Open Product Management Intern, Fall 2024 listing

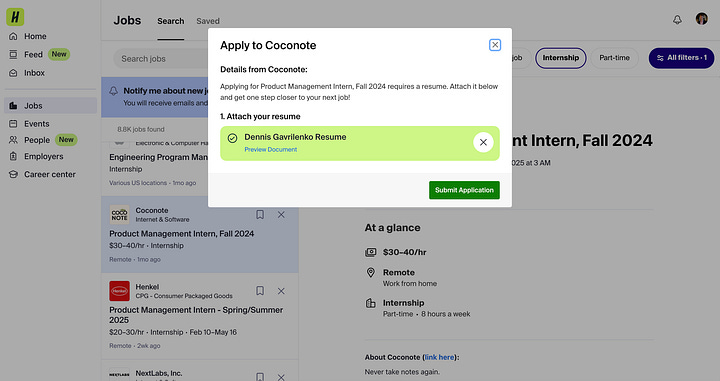tap(181, 234)
